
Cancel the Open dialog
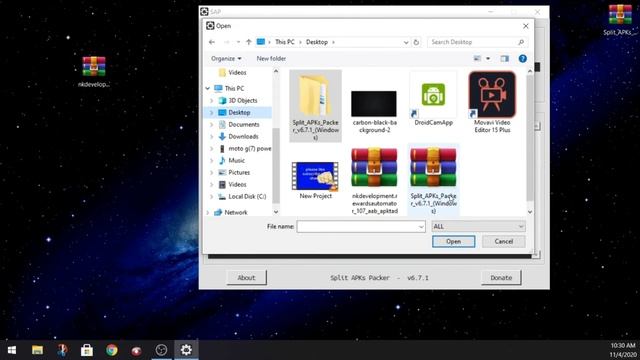point(504,242)
